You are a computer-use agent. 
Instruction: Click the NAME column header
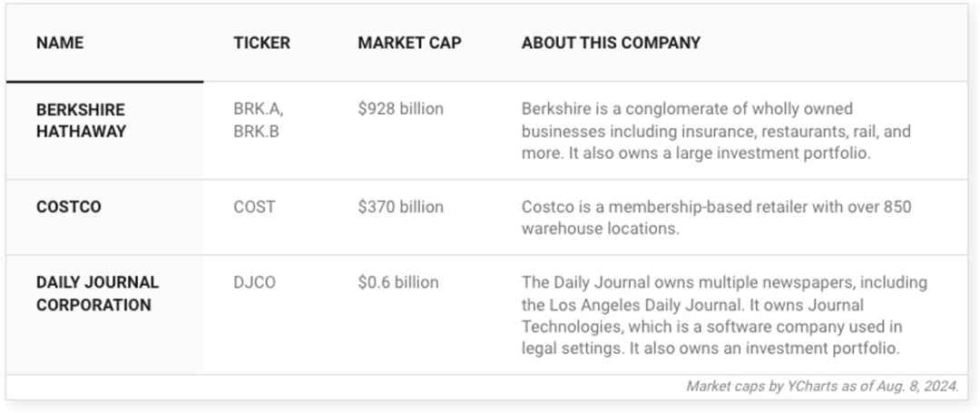click(60, 43)
